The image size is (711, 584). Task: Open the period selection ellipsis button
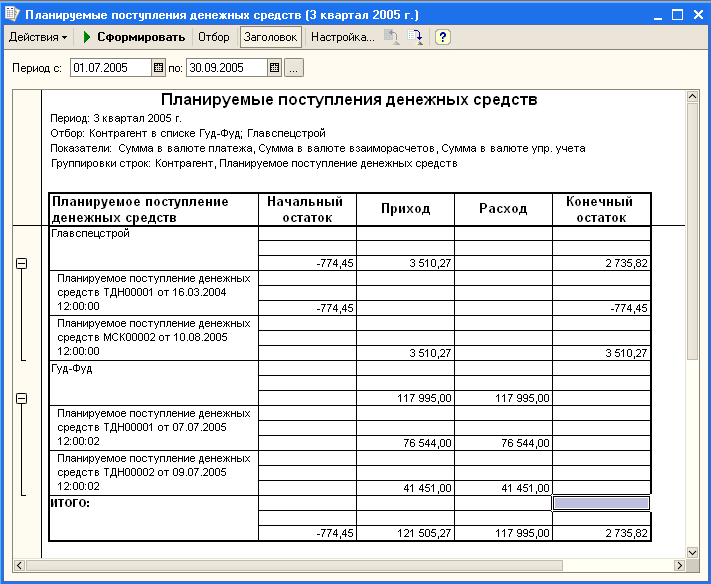[294, 68]
